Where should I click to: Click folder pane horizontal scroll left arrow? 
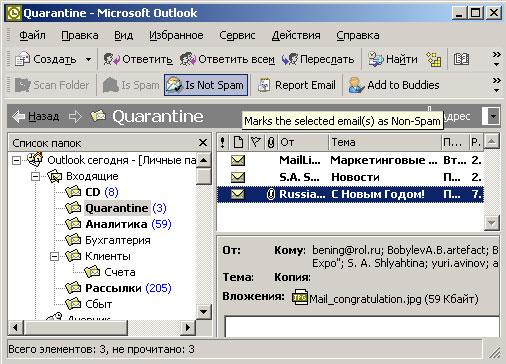pyautogui.click(x=15, y=327)
